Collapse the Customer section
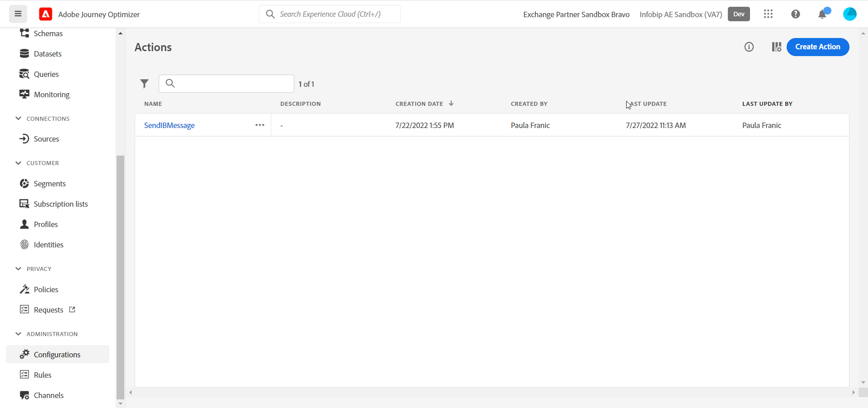The height and width of the screenshot is (408, 868). pyautogui.click(x=19, y=163)
